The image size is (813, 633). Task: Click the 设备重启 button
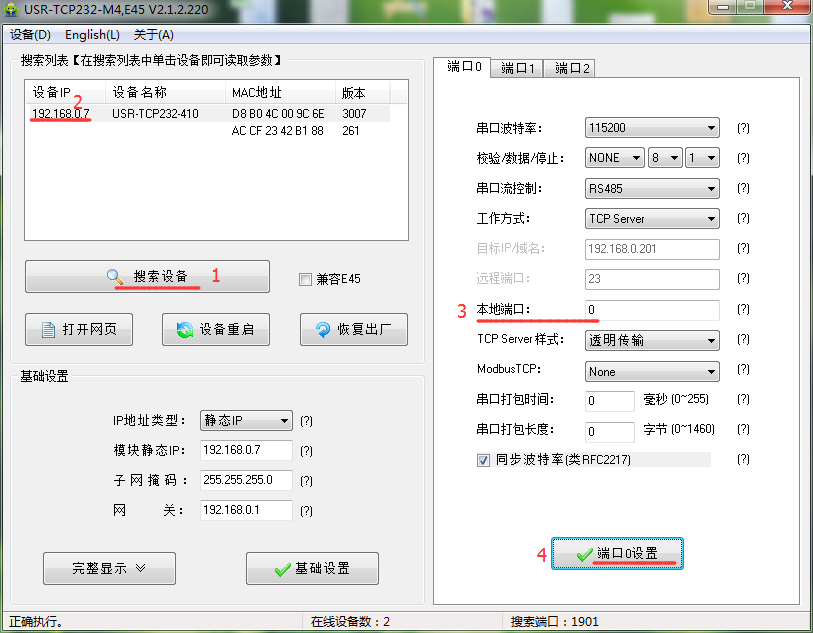click(x=216, y=329)
